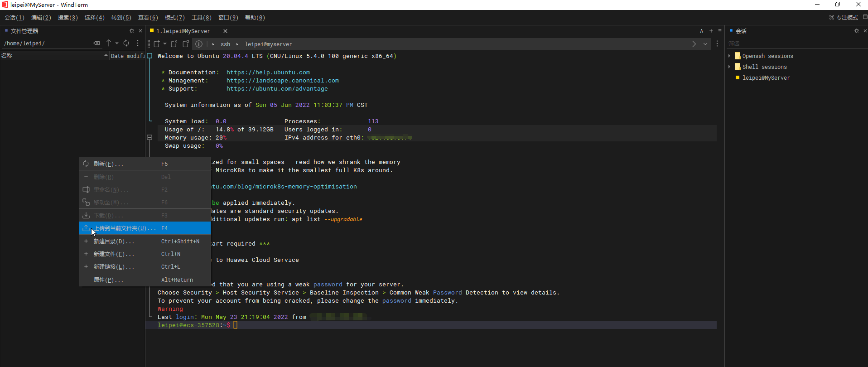Sort by 名称 column header

[54, 55]
